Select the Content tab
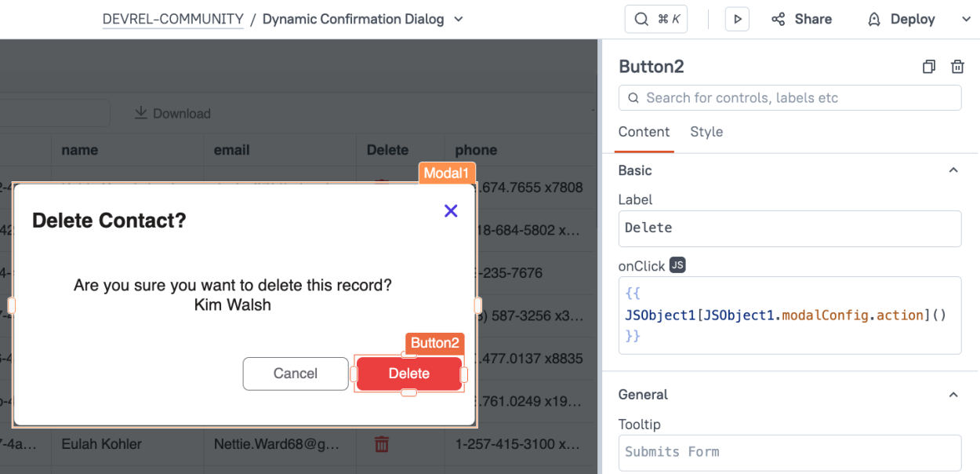 644,132
